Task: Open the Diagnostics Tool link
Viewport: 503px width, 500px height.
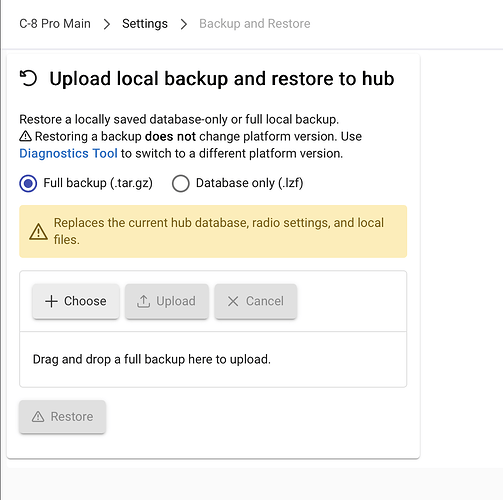Action: pos(68,153)
